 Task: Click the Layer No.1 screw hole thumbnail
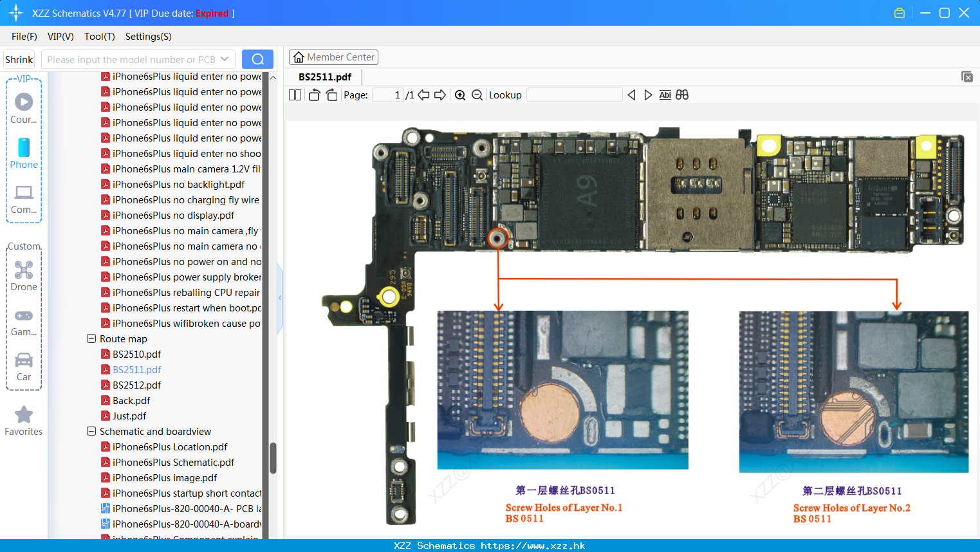click(562, 390)
